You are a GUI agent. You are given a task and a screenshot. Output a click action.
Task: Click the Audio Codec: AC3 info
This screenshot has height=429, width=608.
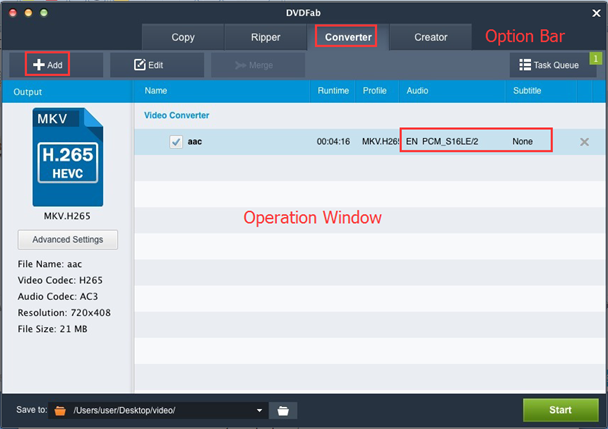tap(58, 297)
